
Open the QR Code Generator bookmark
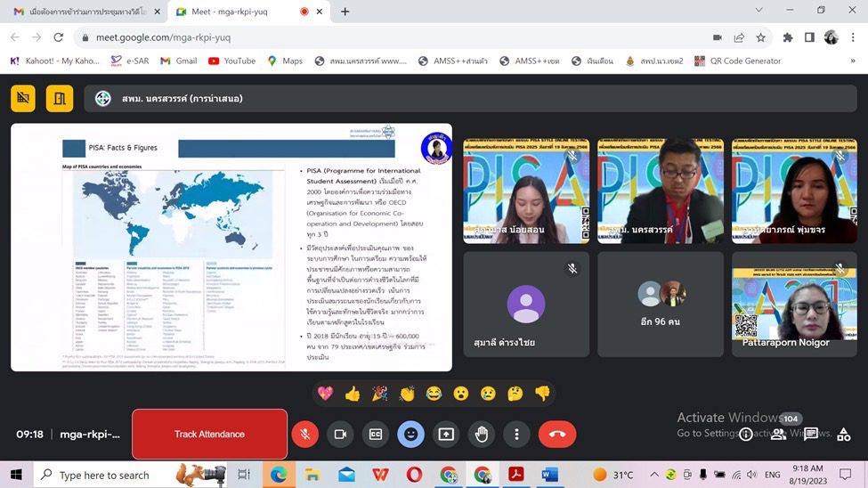tap(738, 61)
